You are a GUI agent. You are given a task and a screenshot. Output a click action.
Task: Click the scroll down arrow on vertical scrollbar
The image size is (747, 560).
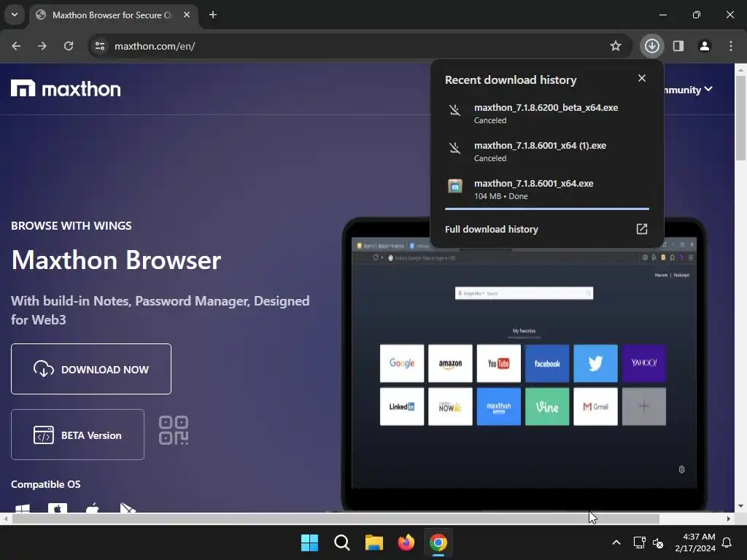[x=740, y=506]
